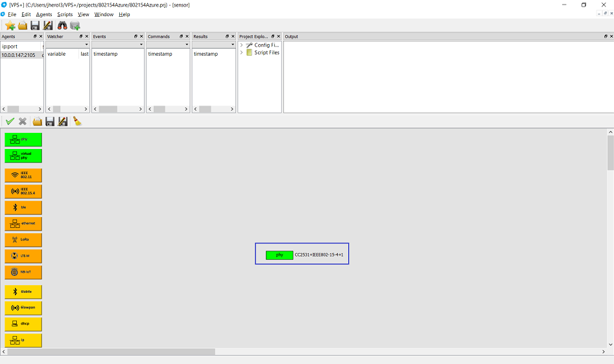Click the new project star icon

point(10,25)
